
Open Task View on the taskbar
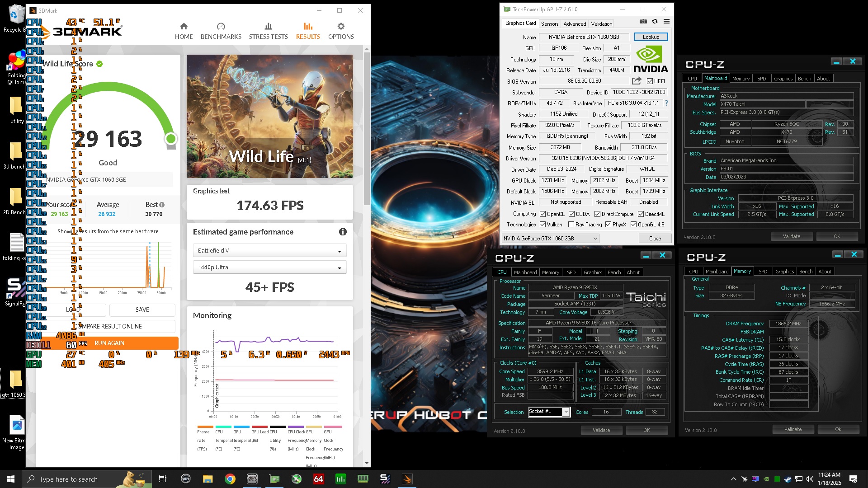click(163, 479)
